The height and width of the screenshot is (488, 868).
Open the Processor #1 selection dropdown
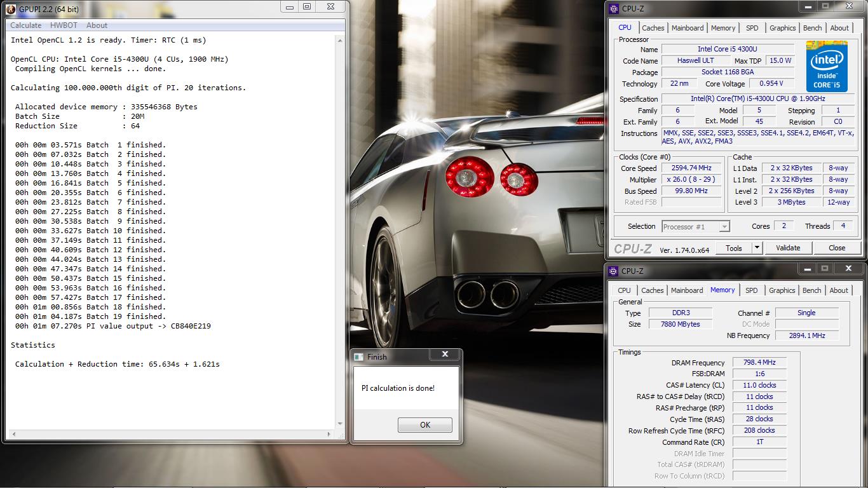[695, 227]
